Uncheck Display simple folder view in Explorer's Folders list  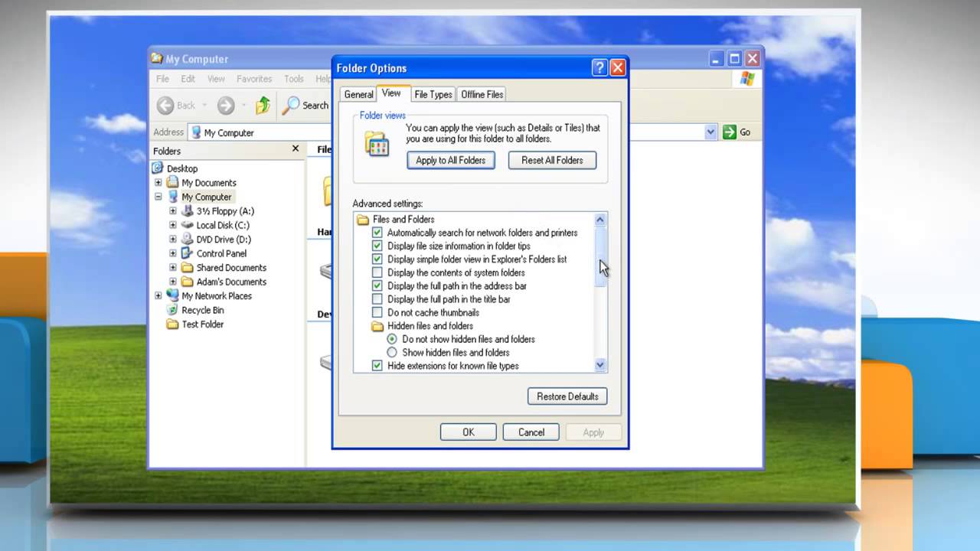click(377, 259)
